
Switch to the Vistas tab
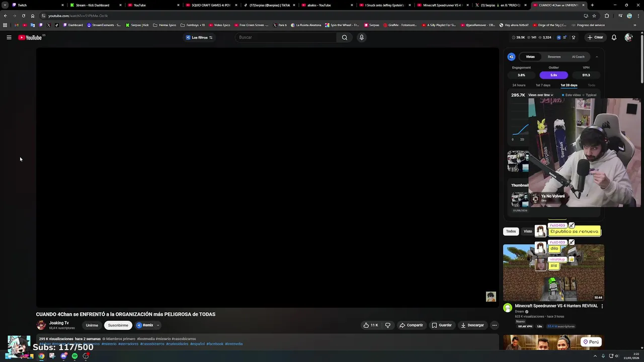tap(530, 57)
